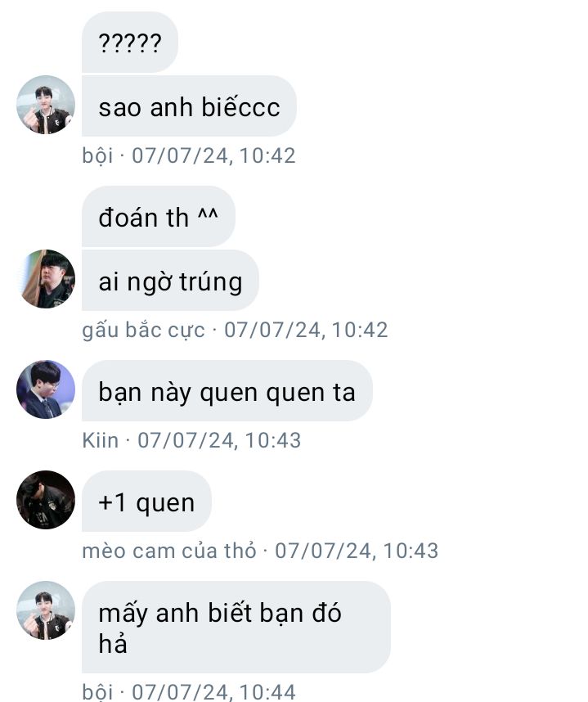Tap the sender name "mèo cam của thỏ"
Viewport: 588px width, 702px height.
tap(169, 551)
